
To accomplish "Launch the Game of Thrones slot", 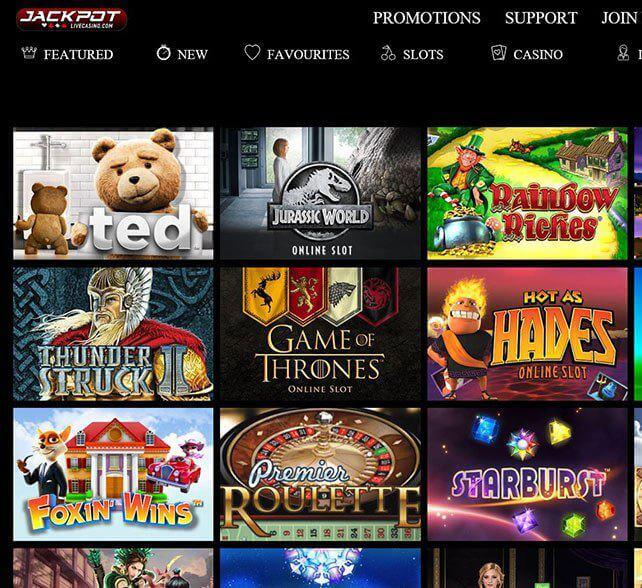I will (320, 334).
